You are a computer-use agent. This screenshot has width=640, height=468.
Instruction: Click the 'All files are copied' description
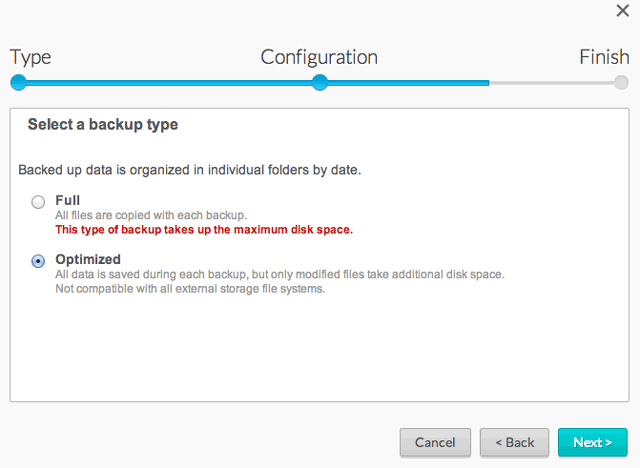click(x=151, y=215)
